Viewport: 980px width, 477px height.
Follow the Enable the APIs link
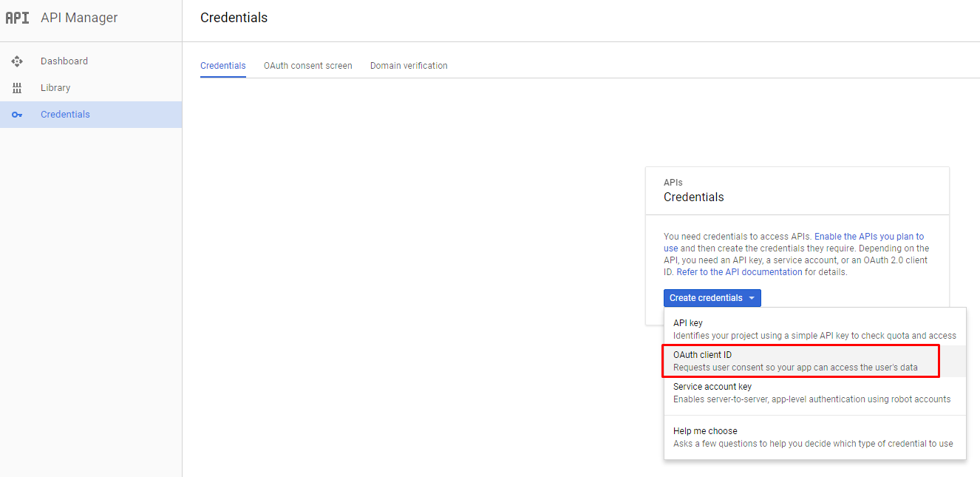pyautogui.click(x=794, y=243)
